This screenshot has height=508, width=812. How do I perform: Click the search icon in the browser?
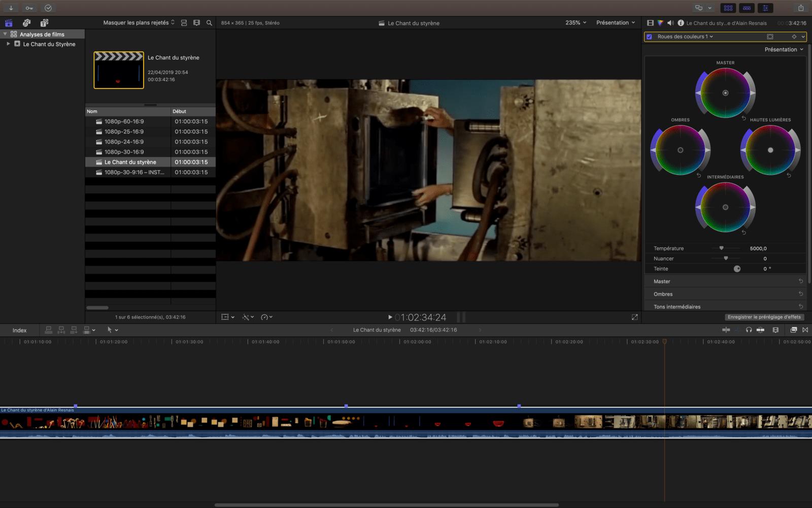click(x=209, y=23)
